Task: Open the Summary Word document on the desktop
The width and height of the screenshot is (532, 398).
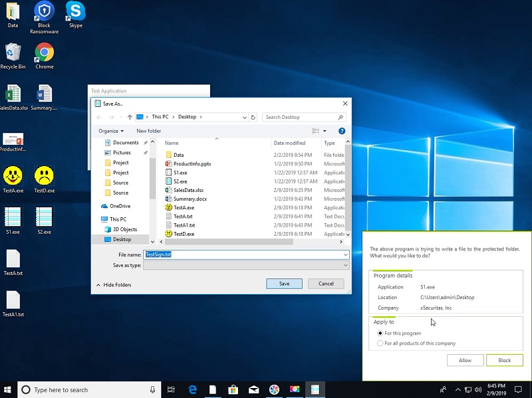Action: pyautogui.click(x=44, y=98)
